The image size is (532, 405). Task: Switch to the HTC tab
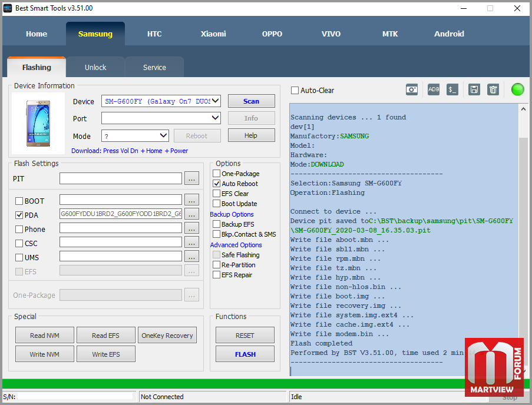pos(154,34)
